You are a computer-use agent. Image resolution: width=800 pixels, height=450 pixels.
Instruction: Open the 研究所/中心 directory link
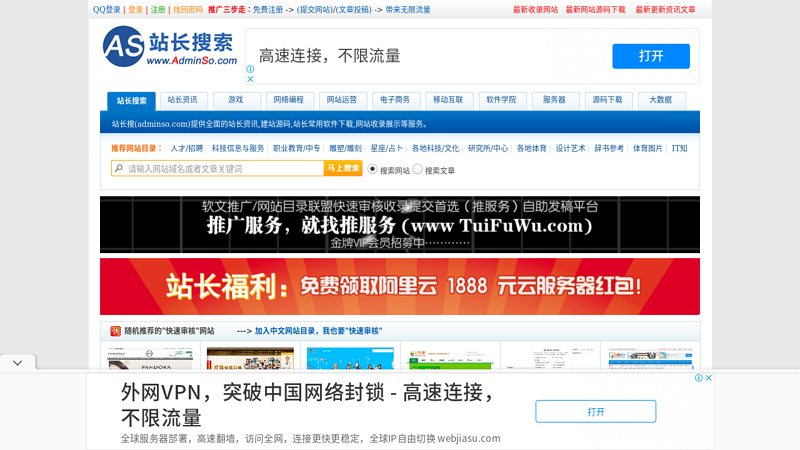point(488,148)
